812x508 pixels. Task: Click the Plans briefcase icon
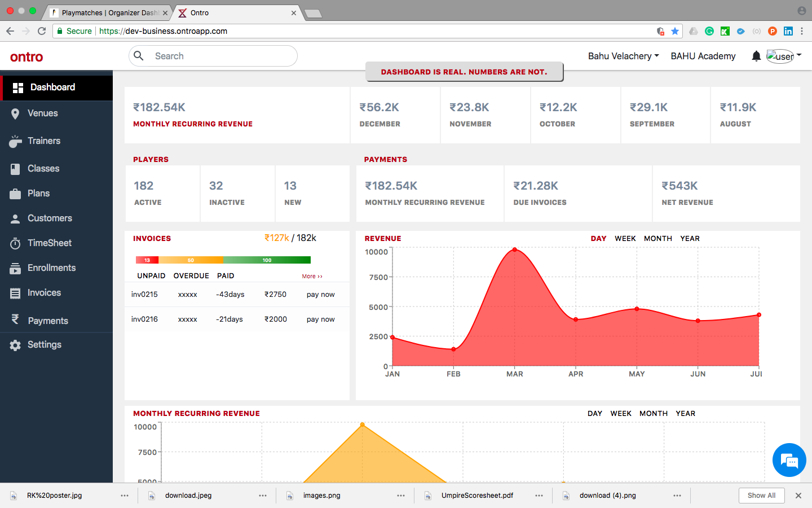[15, 194]
